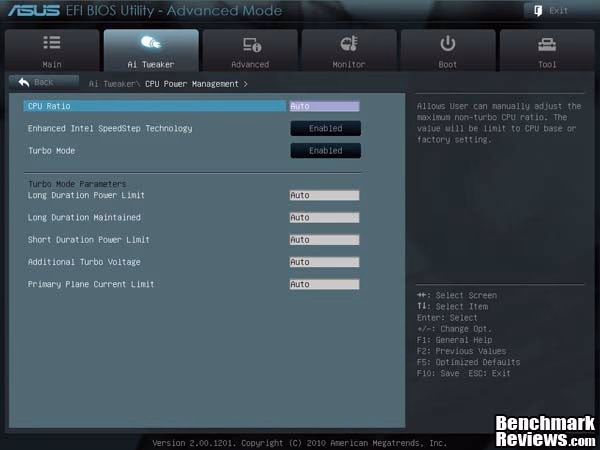This screenshot has height=450, width=600.
Task: Click the F10: Save hint text
Action: point(438,373)
